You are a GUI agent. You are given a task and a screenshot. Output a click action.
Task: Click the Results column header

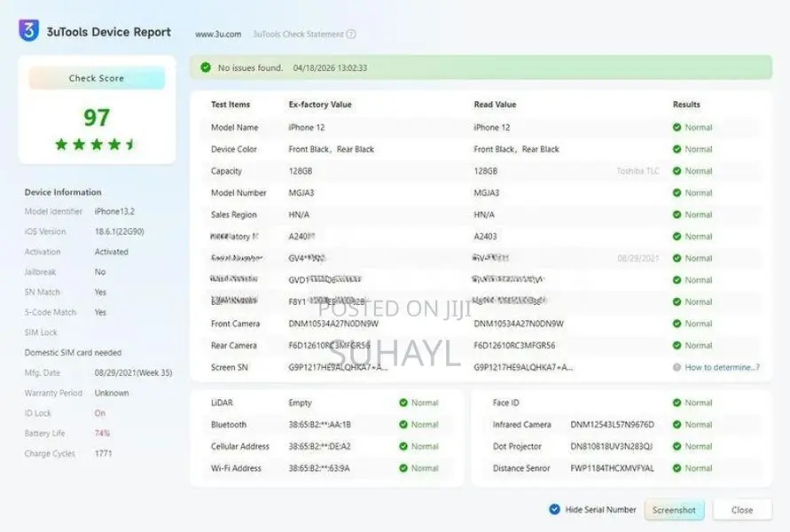(x=686, y=105)
